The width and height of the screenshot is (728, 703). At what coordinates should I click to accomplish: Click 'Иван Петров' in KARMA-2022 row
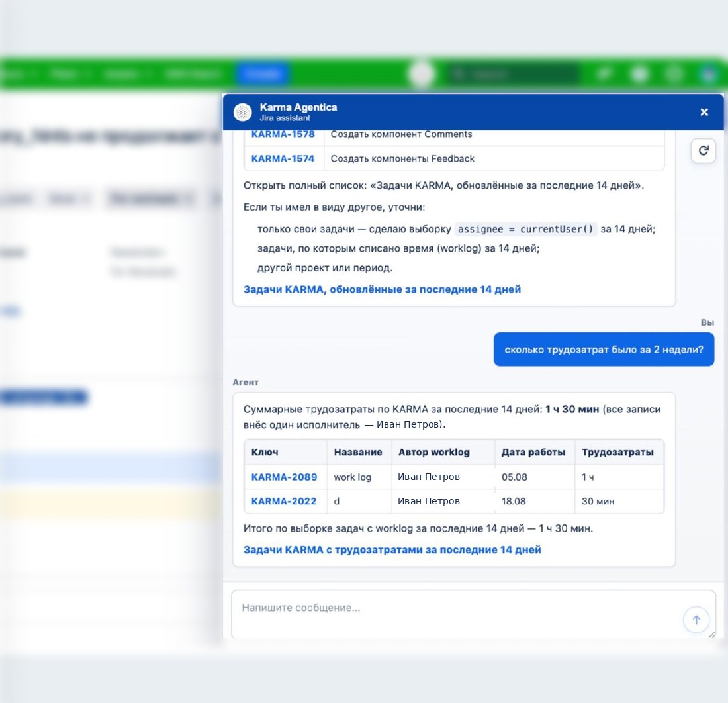click(x=429, y=501)
